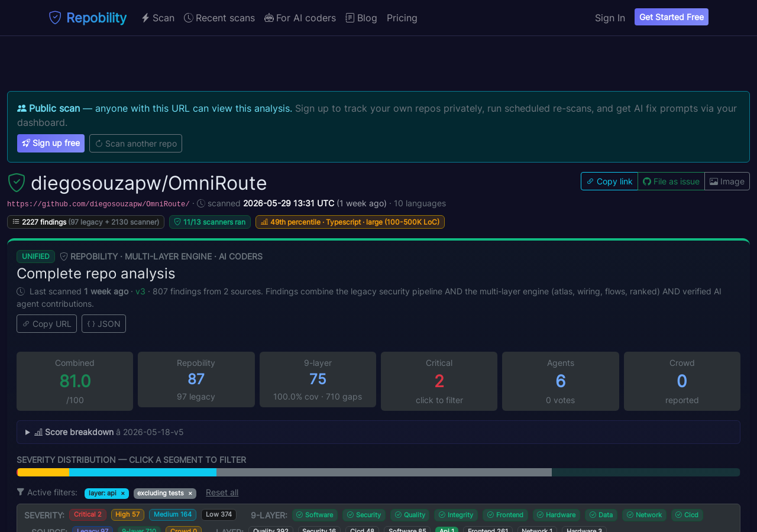Click the Copy URL button

[47, 324]
